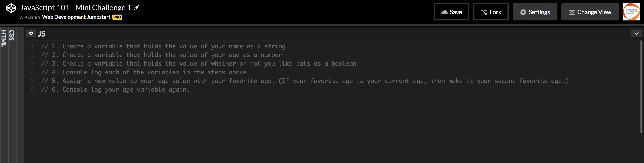This screenshot has height=163, width=644.
Task: Click the CodePen logo icon
Action: coord(11,8)
